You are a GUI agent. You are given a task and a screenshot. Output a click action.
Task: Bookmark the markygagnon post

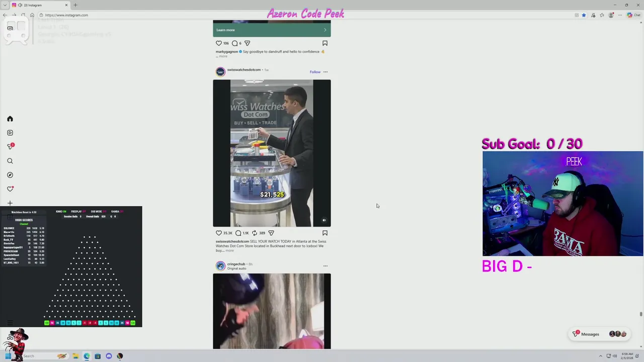coord(325,43)
